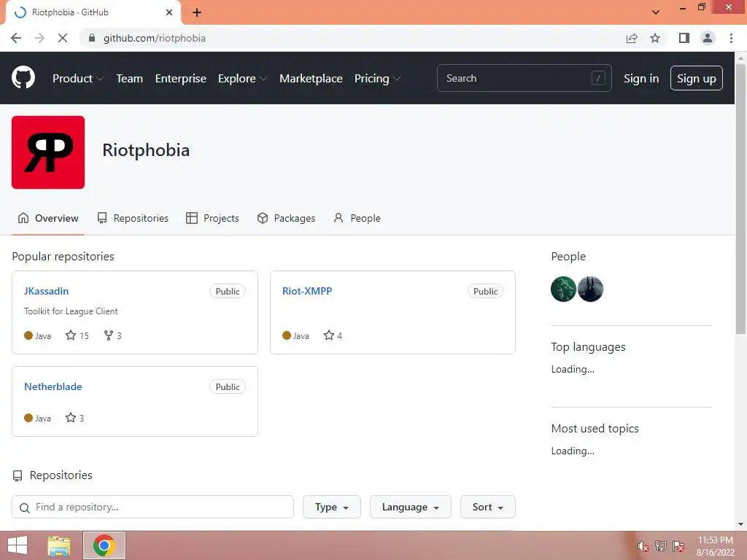Select the Overview tab
This screenshot has height=560, width=747.
47,218
